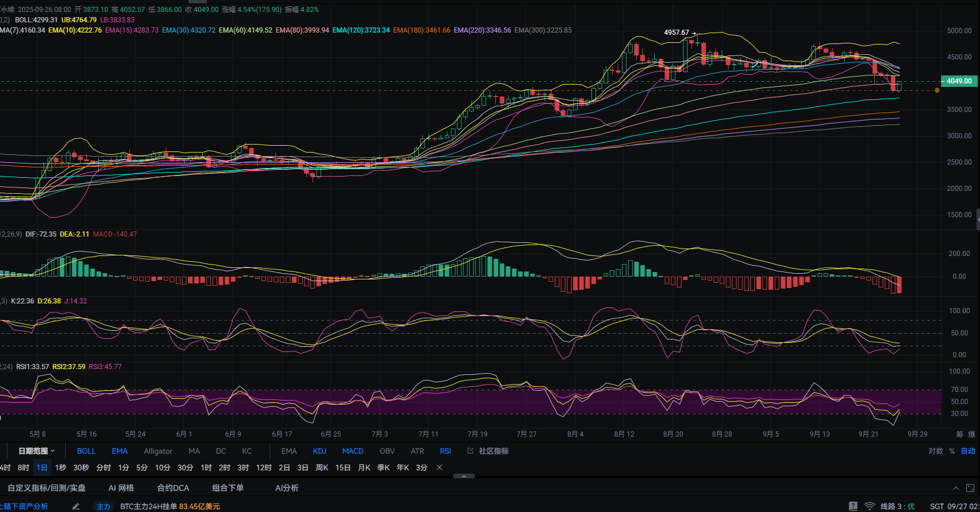980x512 pixels.
Task: Toggle the EMA main chart indicator next to BOLL
Action: point(120,451)
